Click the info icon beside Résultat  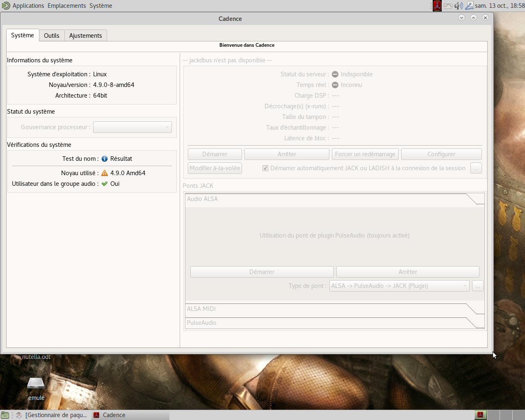pos(105,159)
